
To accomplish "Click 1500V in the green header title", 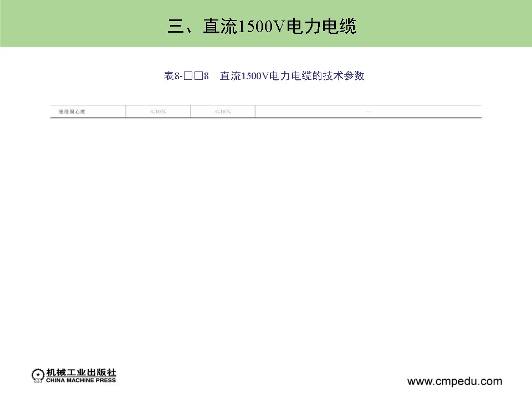I will pos(260,26).
